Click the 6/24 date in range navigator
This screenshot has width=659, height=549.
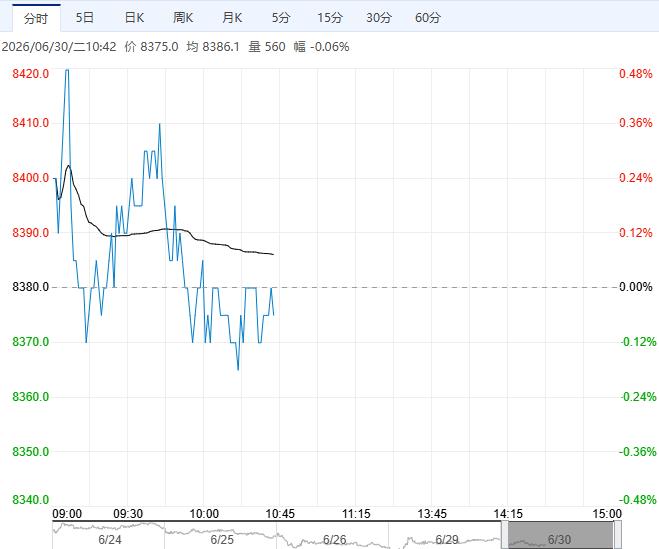click(x=110, y=539)
